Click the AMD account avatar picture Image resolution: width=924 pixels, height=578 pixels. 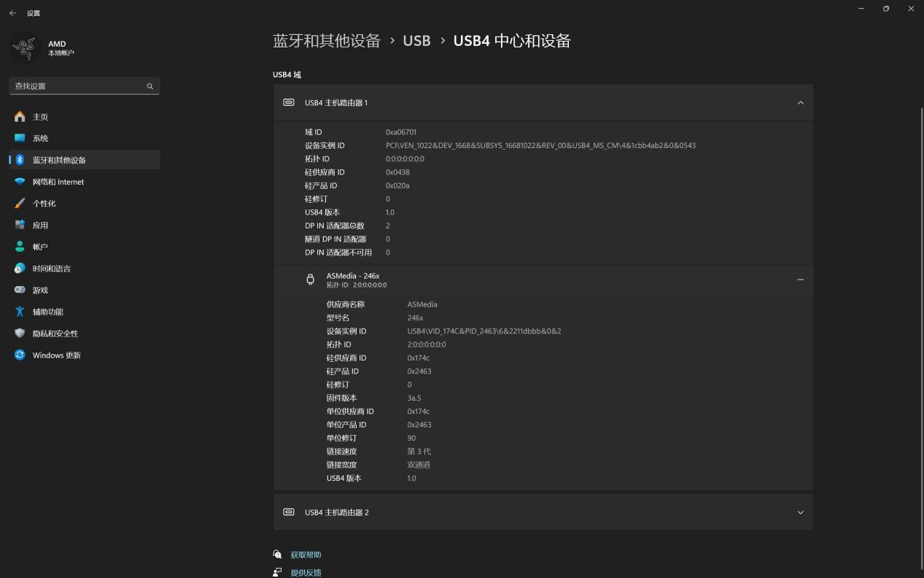(25, 48)
